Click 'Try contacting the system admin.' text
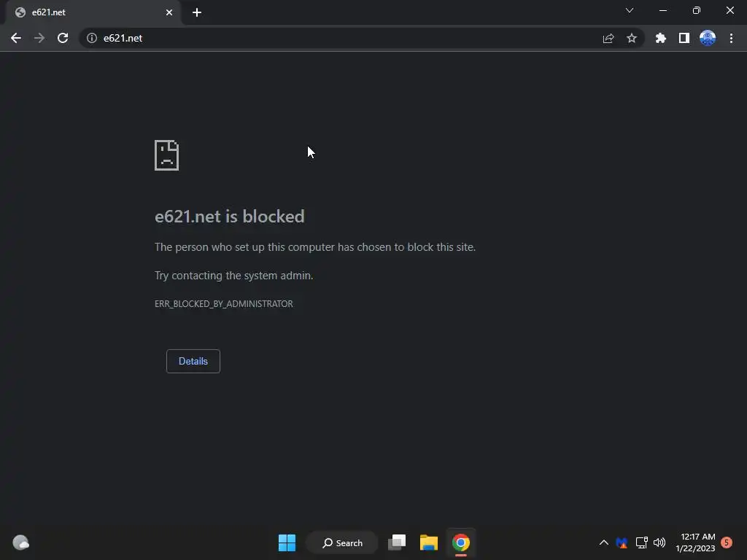This screenshot has height=560, width=747. 234,275
